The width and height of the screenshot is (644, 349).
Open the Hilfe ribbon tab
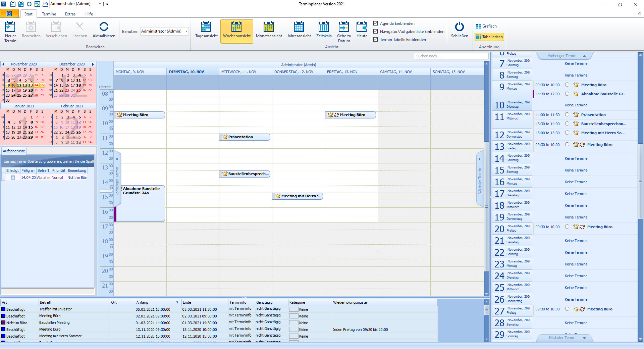coord(89,14)
